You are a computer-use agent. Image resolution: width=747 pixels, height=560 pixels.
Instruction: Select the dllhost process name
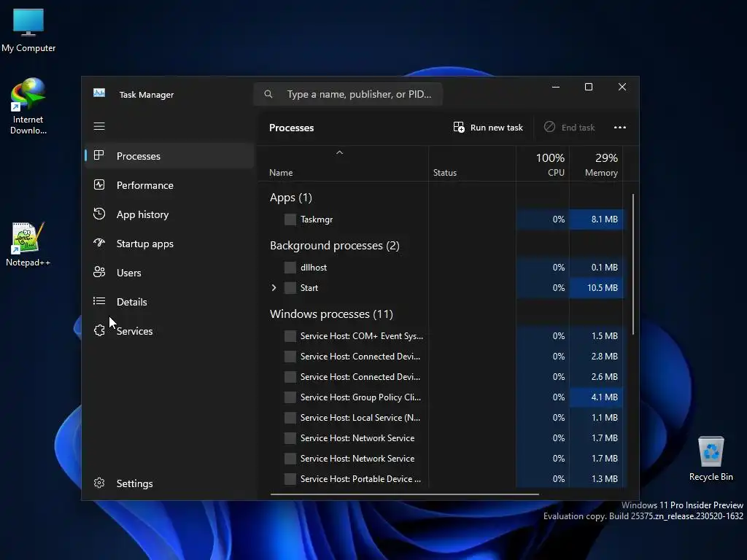pyautogui.click(x=314, y=267)
